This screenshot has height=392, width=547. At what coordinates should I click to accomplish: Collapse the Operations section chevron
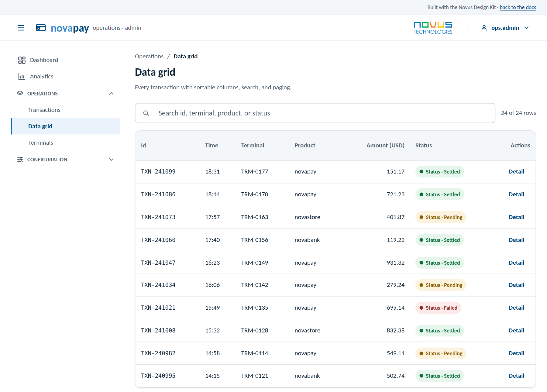pos(111,94)
